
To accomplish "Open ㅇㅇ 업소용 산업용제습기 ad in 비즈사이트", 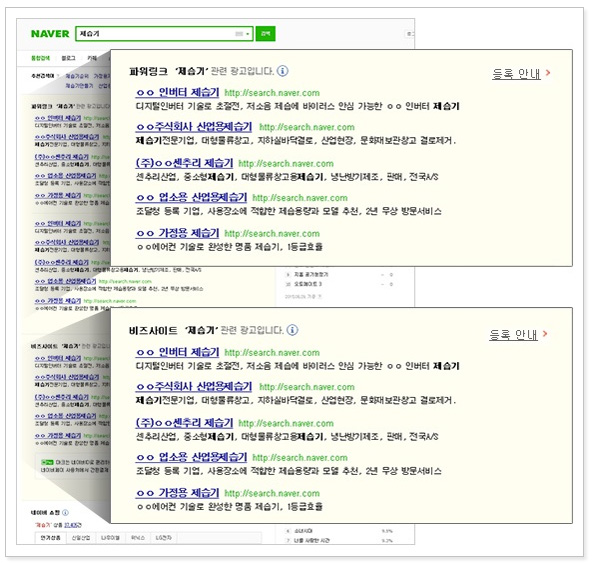I will click(191, 457).
